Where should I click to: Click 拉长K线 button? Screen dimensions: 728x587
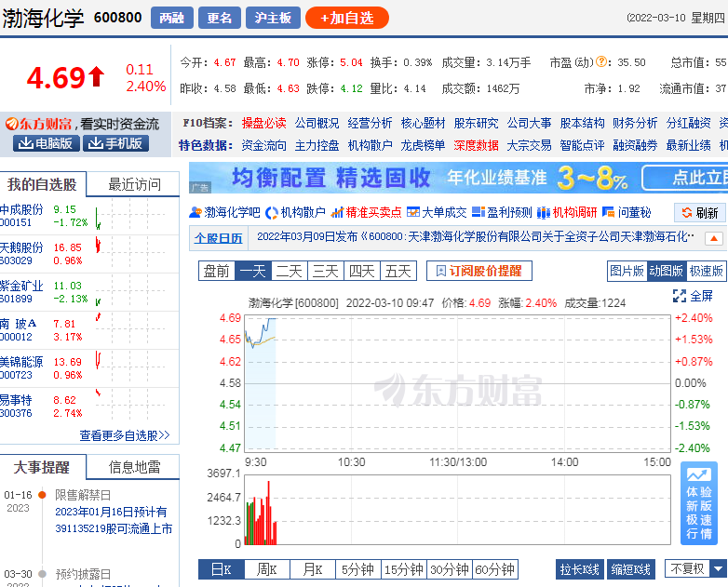tap(579, 569)
